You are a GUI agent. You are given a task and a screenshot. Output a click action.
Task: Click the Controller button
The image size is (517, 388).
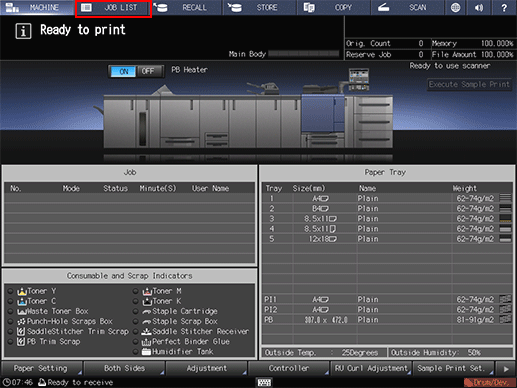(x=289, y=369)
